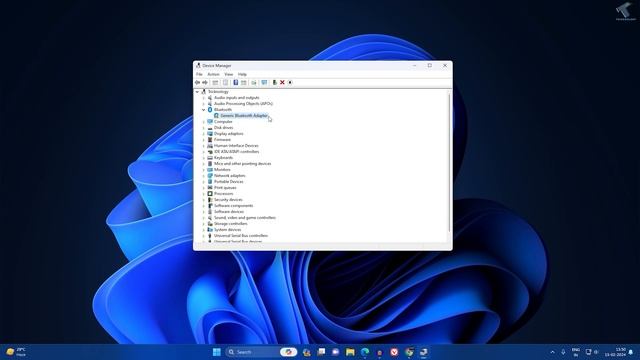640x360 pixels.
Task: Click the Disable device down-arrow toolbar icon
Action: 290,82
